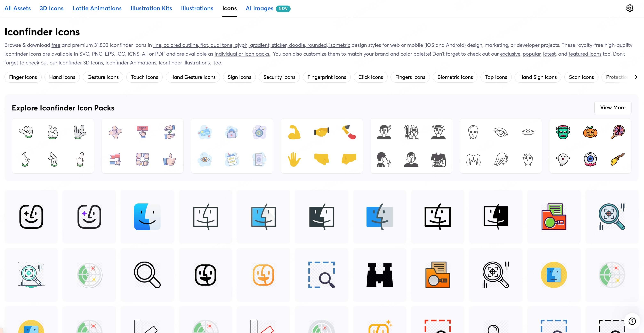644x333 pixels.
Task: Switch to the Lottie Animations tab
Action: pos(97,8)
